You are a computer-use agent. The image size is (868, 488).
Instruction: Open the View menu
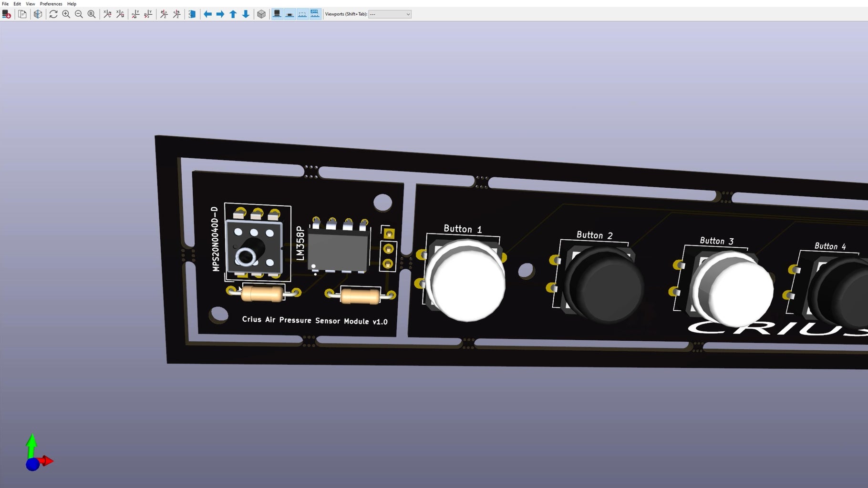pyautogui.click(x=30, y=4)
